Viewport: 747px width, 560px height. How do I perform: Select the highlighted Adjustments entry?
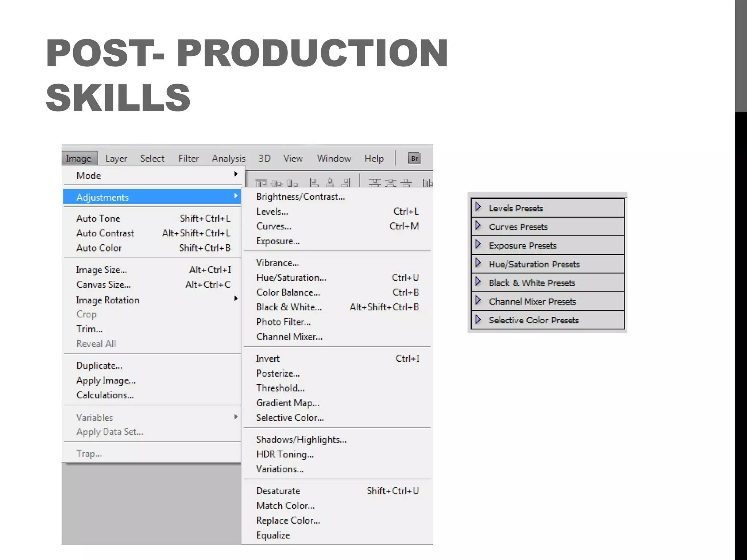click(152, 197)
